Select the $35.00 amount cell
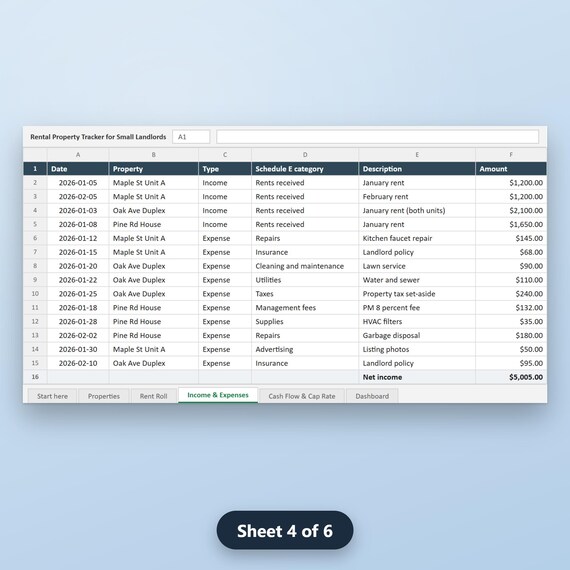 (511, 321)
